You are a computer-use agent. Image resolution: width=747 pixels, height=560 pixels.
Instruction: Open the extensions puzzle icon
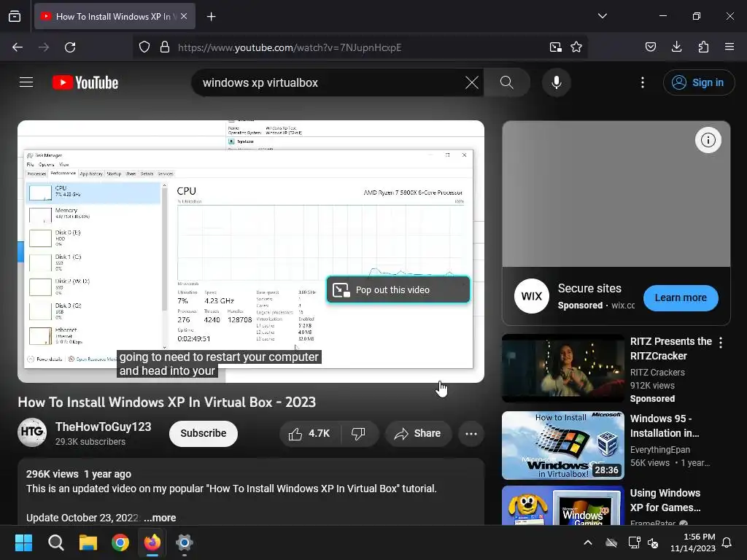pyautogui.click(x=703, y=47)
